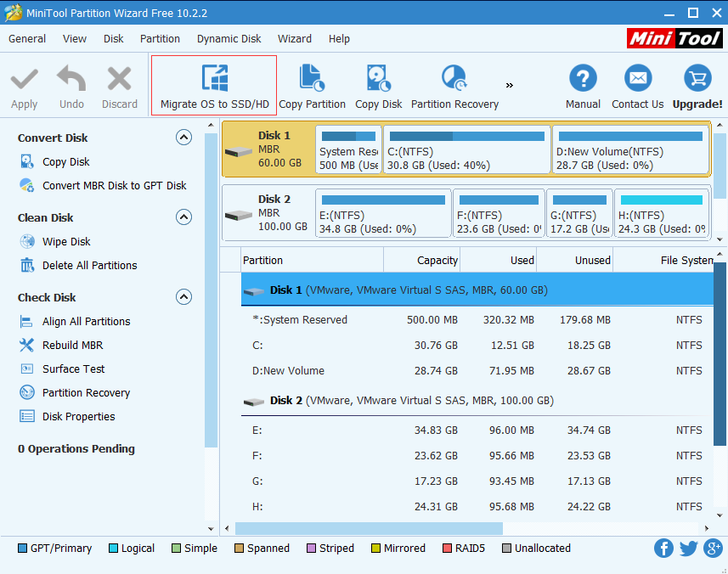728x574 pixels.
Task: Open the Disk menu
Action: pyautogui.click(x=113, y=39)
